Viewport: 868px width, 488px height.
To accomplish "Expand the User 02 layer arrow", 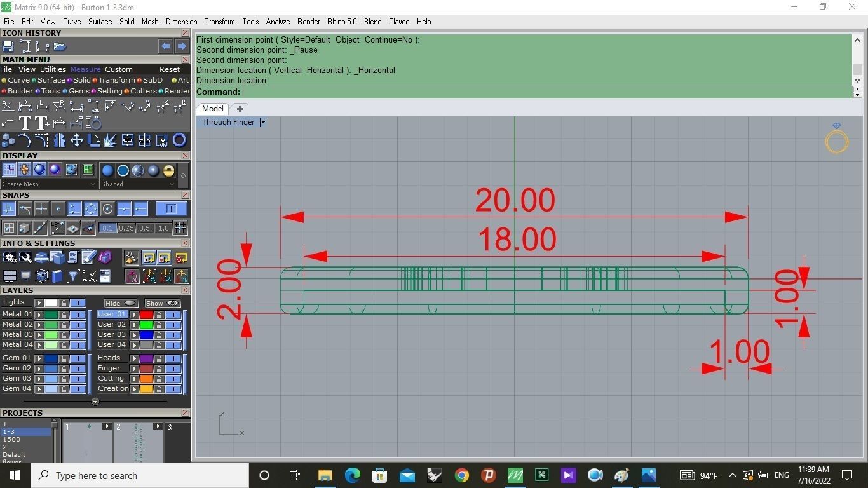I will coord(134,324).
